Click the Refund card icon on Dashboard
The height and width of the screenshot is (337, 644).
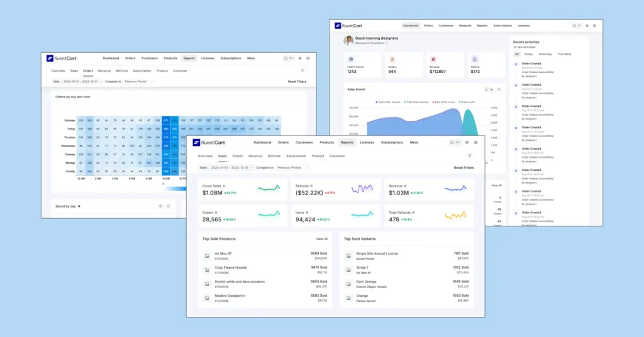(475, 58)
